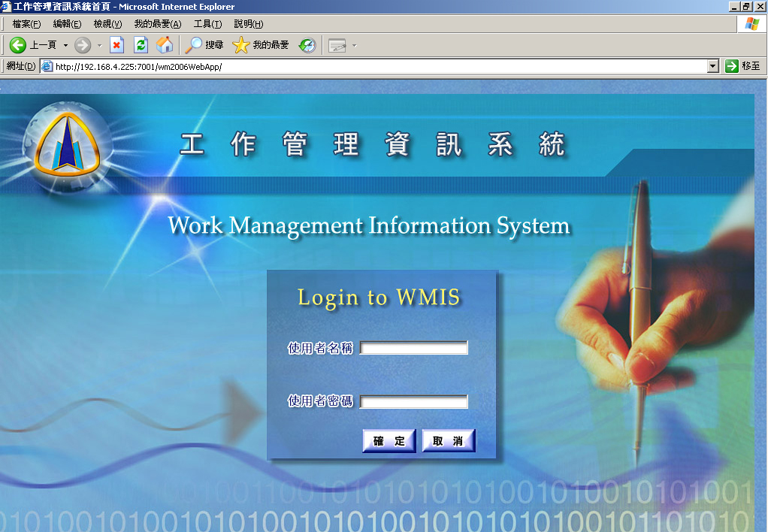This screenshot has width=768, height=532.
Task: Open the 工具(T) menu
Action: coord(207,24)
